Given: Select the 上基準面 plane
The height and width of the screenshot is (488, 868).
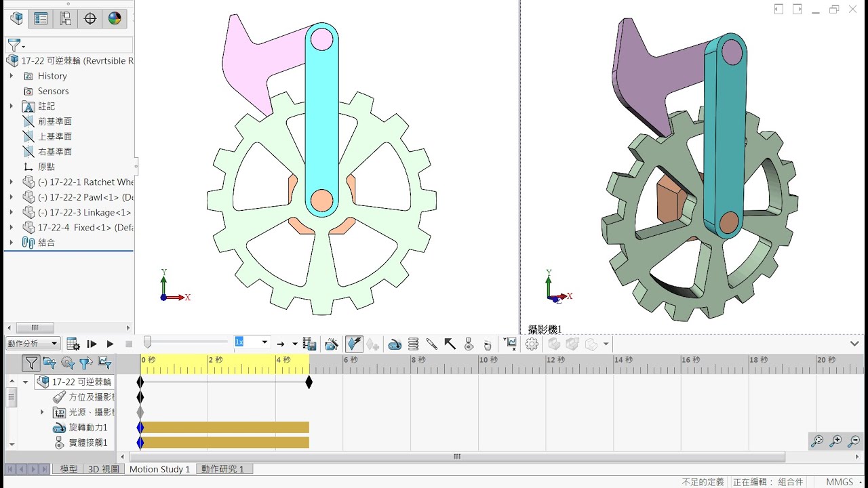Looking at the screenshot, I should [47, 136].
